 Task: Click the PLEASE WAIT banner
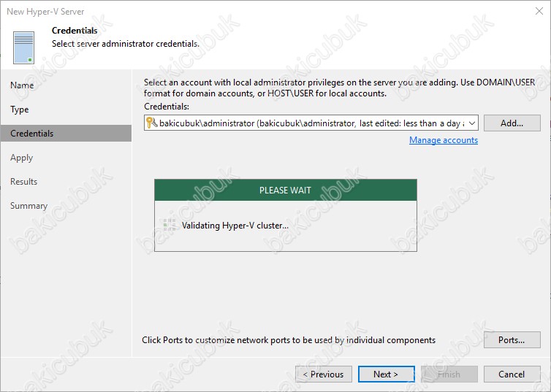[x=286, y=191]
